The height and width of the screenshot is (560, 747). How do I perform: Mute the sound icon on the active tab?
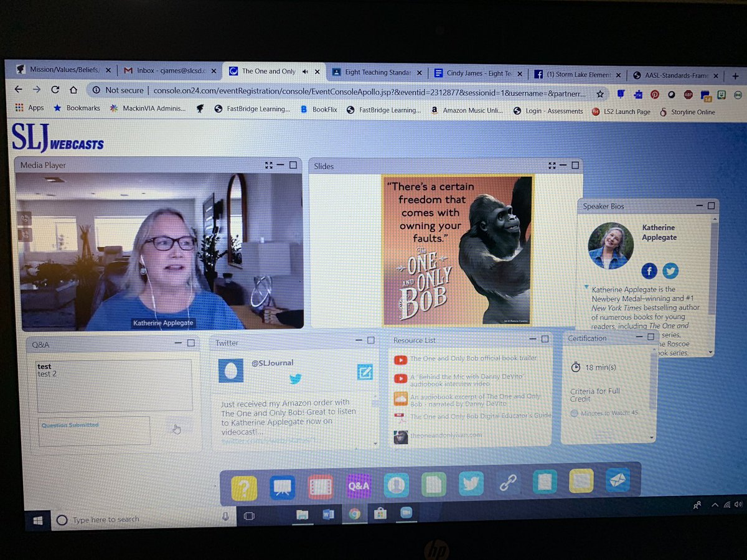tap(305, 72)
